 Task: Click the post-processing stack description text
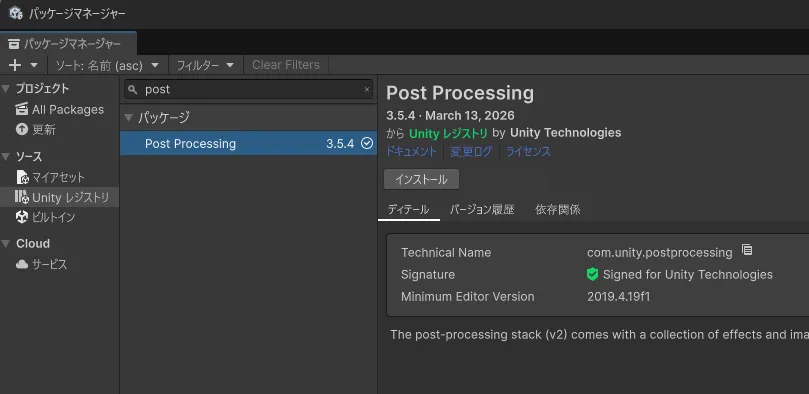pos(600,335)
